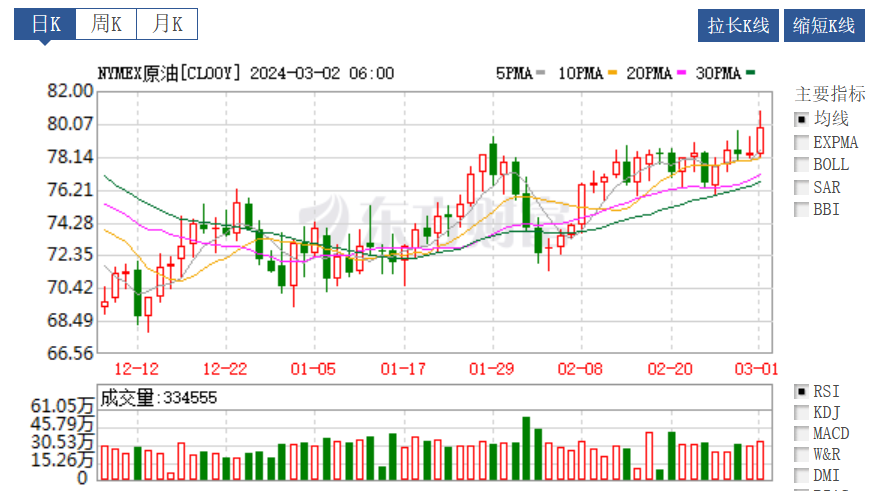The image size is (884, 491).
Task: Click the 61.05万 volume axis label
Action: pos(62,406)
